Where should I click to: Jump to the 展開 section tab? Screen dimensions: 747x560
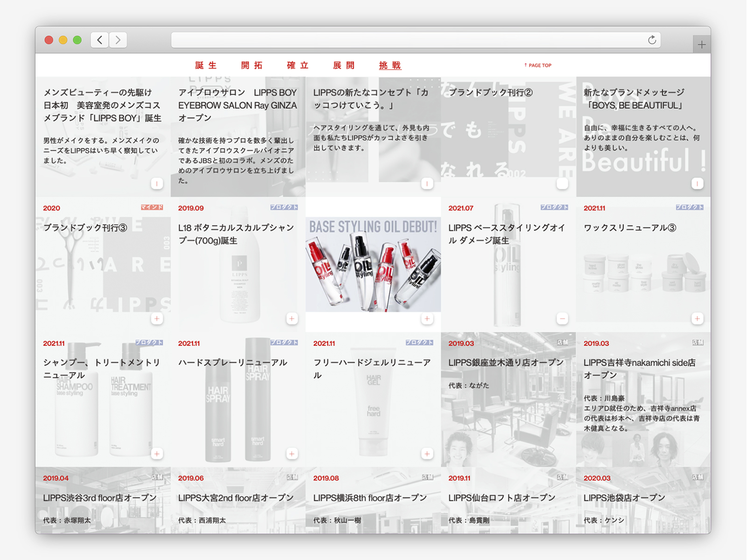344,65
